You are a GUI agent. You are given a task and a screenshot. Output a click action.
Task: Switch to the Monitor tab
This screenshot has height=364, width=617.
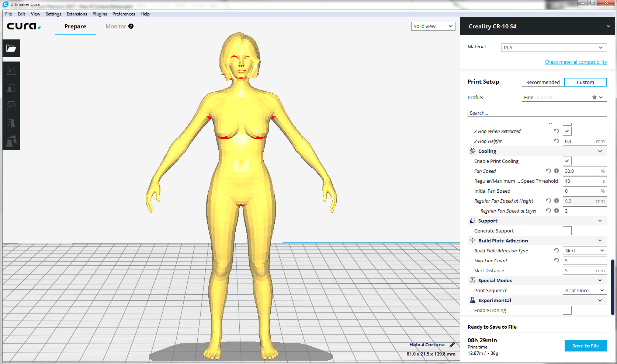tap(116, 27)
